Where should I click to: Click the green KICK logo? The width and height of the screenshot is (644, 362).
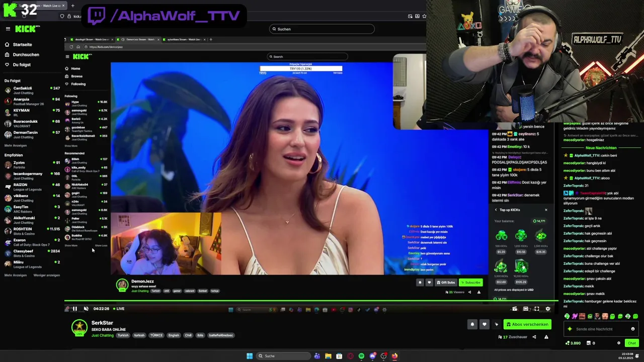[25, 29]
